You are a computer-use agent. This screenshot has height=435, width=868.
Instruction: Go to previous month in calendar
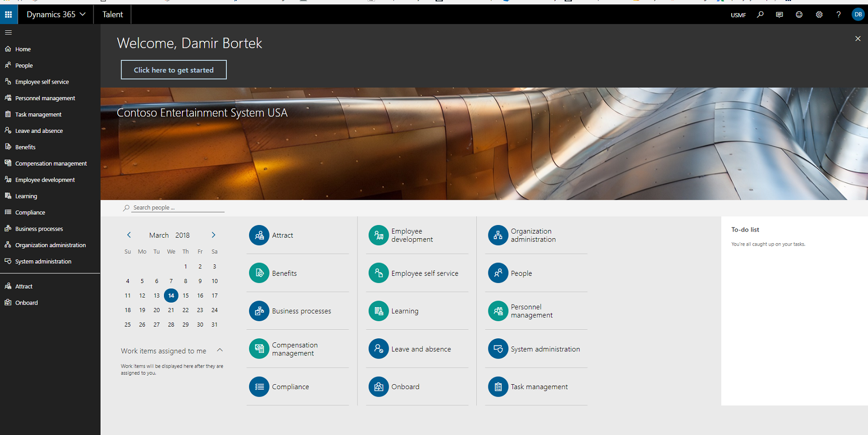129,235
